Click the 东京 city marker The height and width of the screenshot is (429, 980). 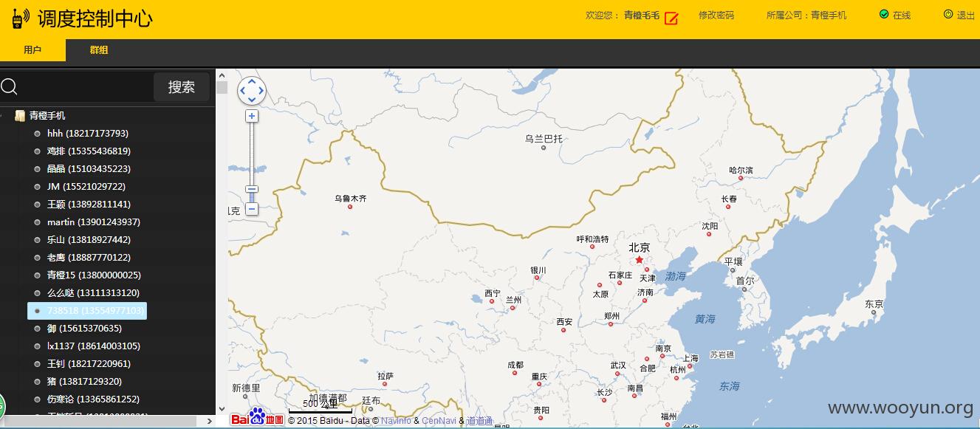(874, 312)
